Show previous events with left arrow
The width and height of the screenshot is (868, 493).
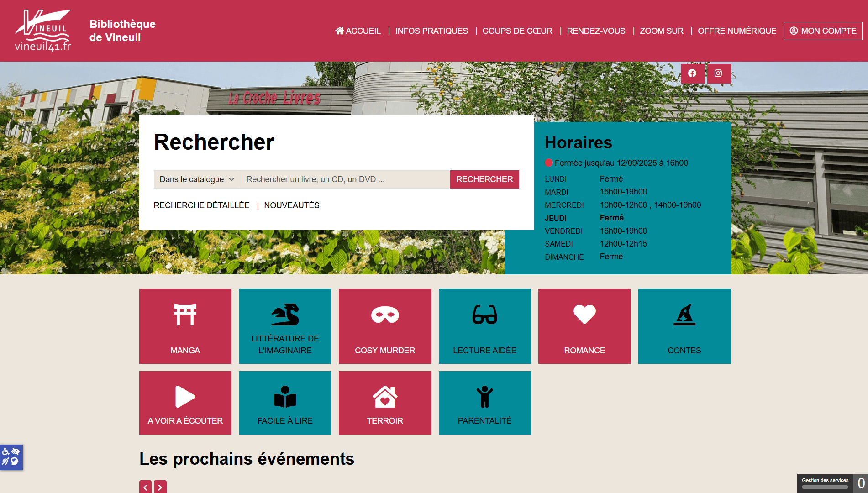145,487
